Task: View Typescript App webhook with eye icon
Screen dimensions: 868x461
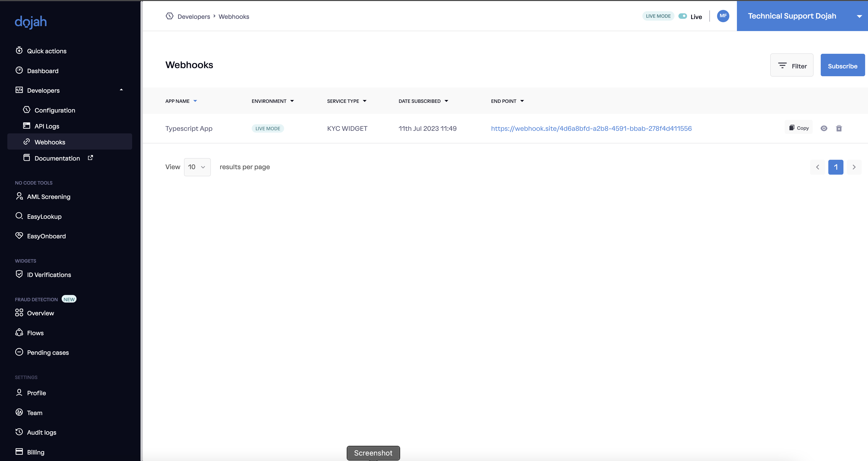Action: (824, 128)
